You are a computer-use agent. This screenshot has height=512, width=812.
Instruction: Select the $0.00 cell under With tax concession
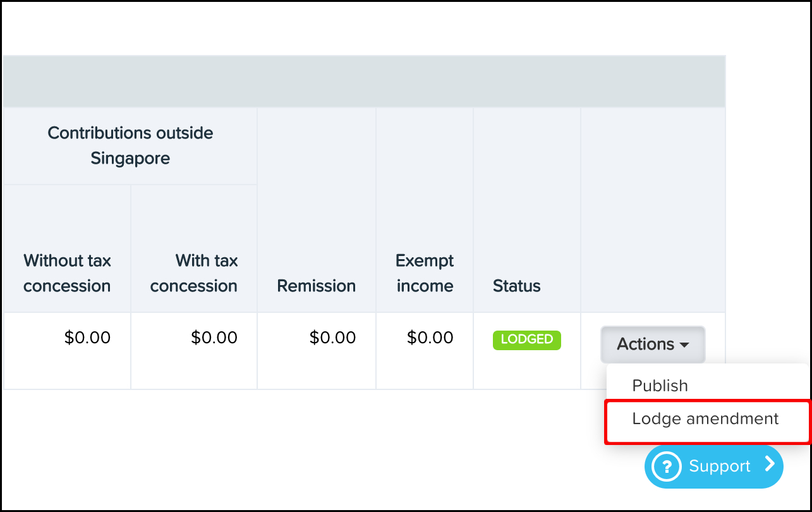pos(214,338)
